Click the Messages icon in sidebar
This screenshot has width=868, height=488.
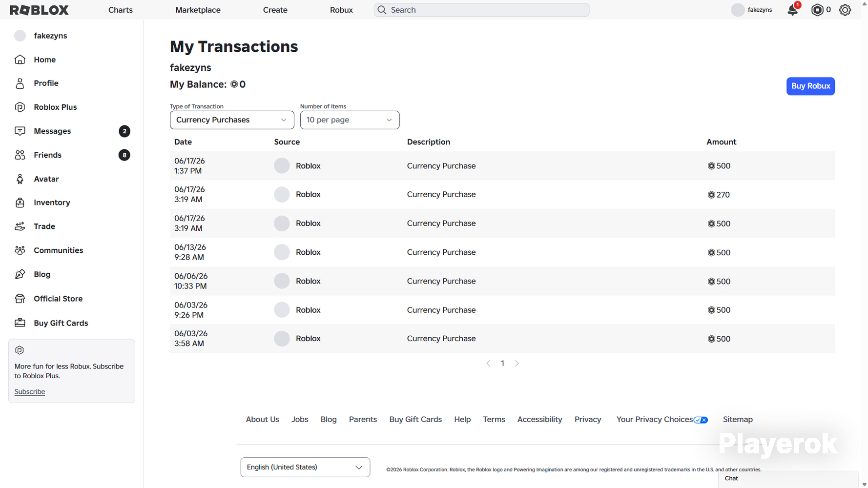click(20, 131)
